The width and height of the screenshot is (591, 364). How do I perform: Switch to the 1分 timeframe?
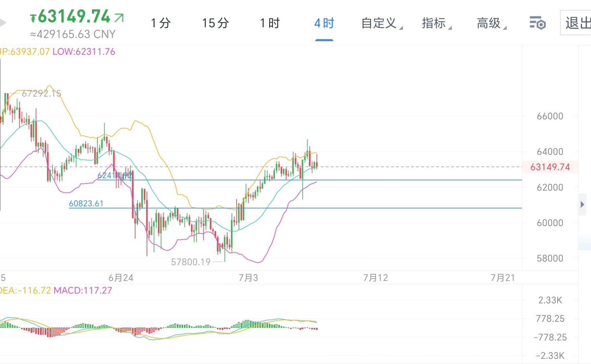click(x=161, y=23)
